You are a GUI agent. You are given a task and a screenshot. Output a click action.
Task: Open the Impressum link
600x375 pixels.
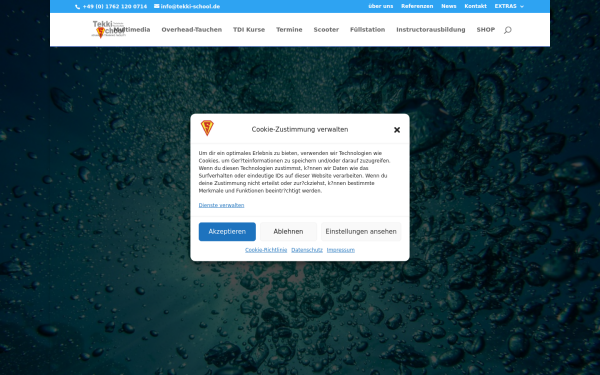[x=341, y=250]
